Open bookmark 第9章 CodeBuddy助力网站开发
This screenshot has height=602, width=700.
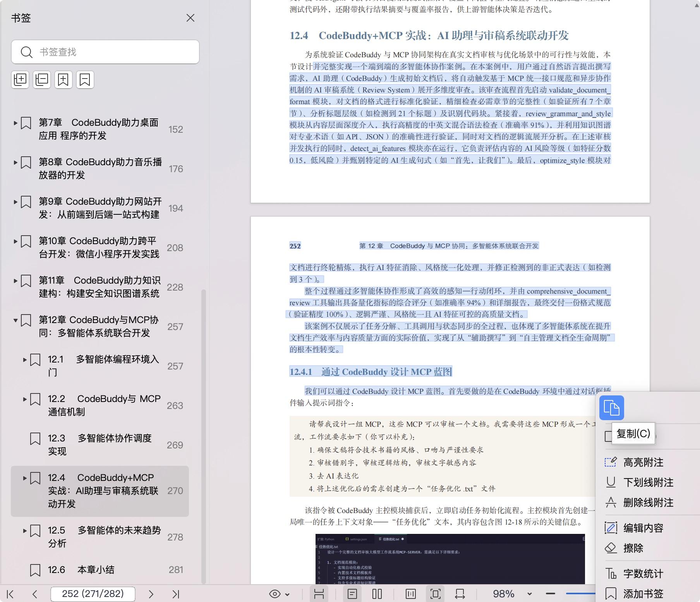click(x=100, y=208)
